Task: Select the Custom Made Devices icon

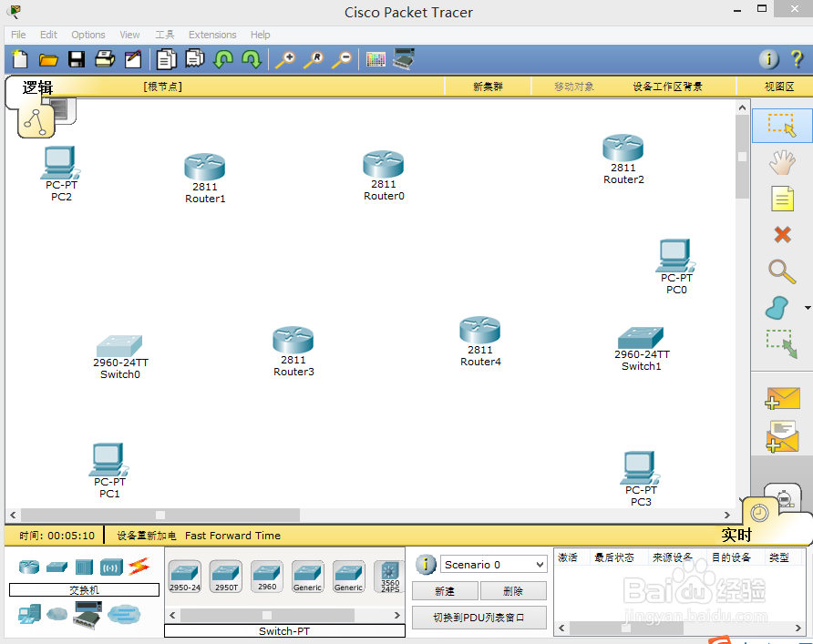Action: pos(87,615)
